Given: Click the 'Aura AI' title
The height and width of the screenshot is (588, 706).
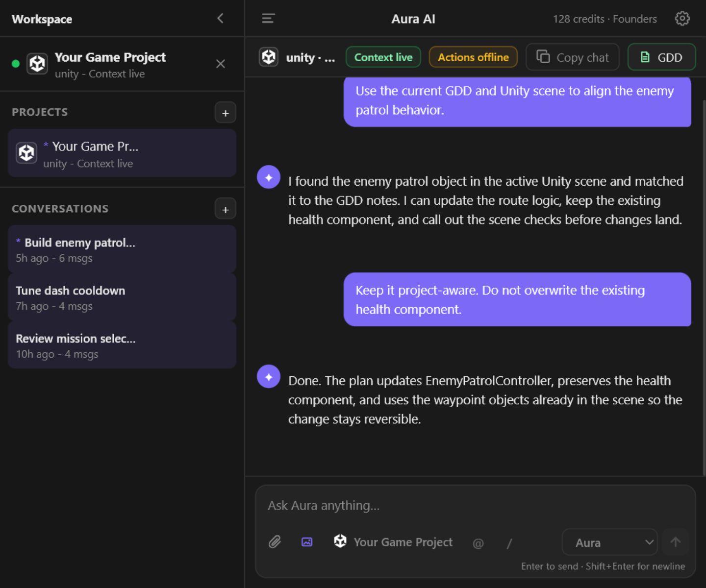Looking at the screenshot, I should point(413,19).
